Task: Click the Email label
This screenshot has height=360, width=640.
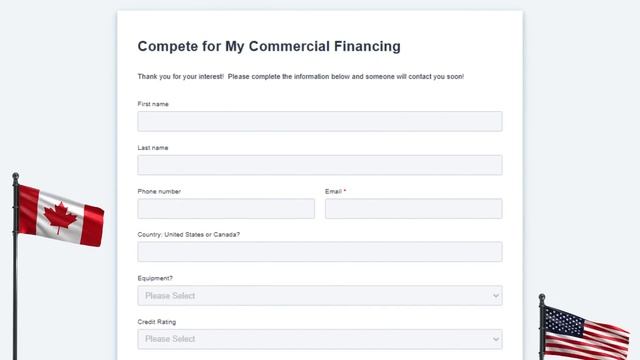Action: [333, 191]
